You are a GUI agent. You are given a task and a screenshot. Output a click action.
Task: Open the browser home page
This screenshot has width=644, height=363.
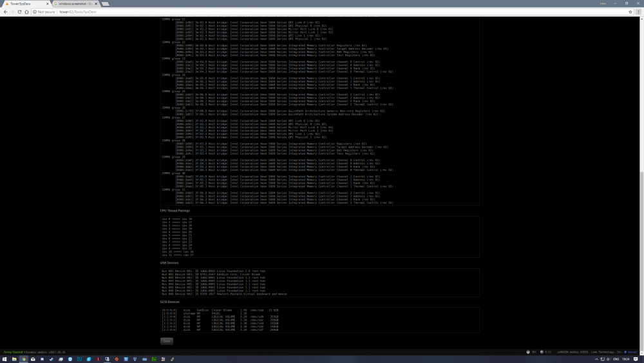coord(26,12)
